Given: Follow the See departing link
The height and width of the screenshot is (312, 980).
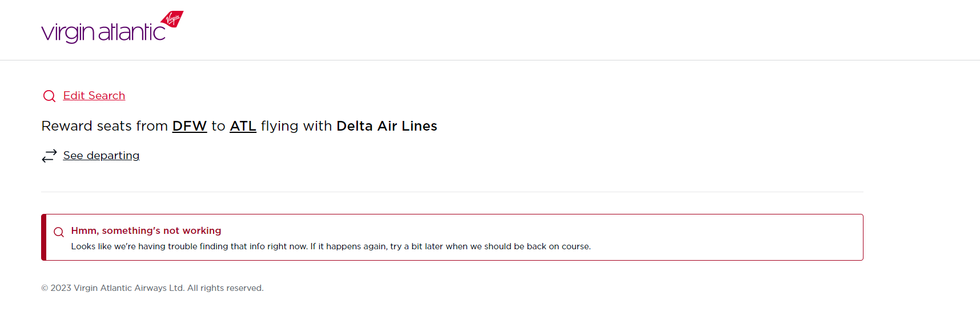Looking at the screenshot, I should (101, 156).
